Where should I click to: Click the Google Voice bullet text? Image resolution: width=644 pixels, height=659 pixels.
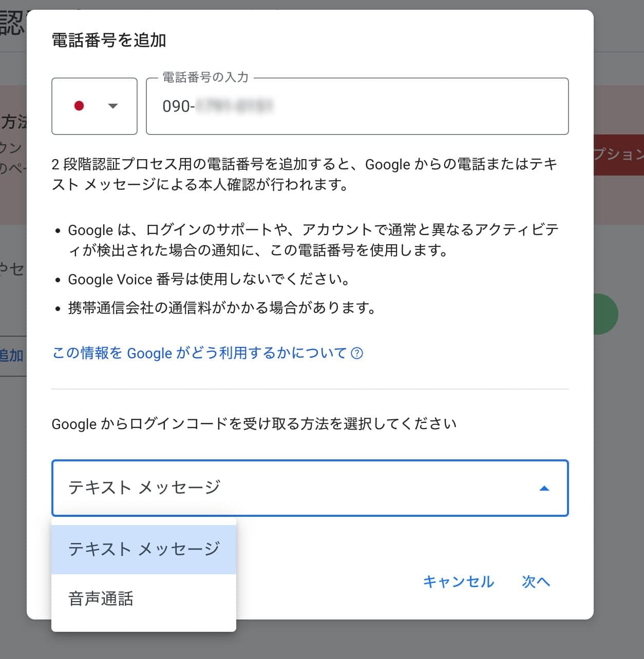coord(210,279)
